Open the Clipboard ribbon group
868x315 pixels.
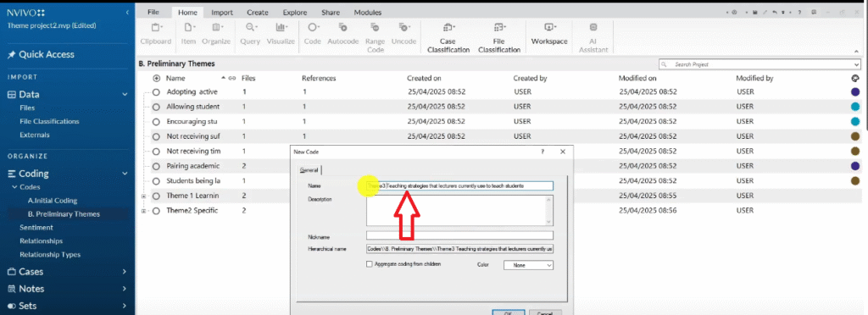(156, 33)
